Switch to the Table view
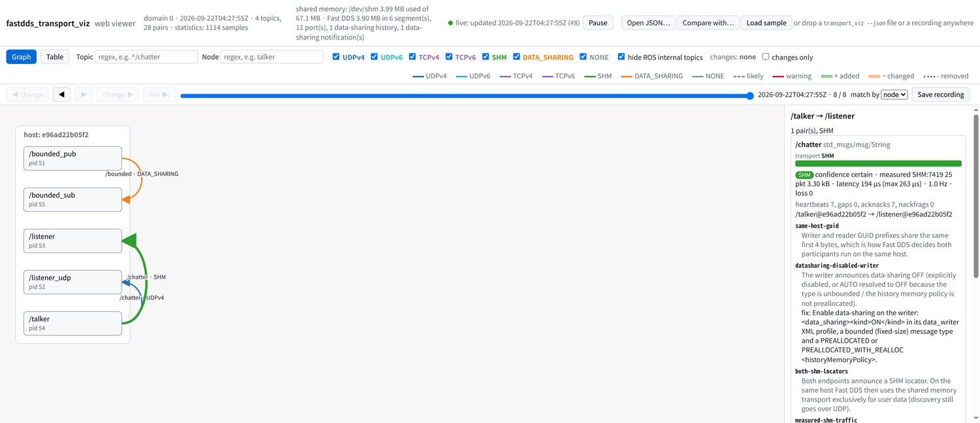The width and height of the screenshot is (980, 423). (x=55, y=57)
